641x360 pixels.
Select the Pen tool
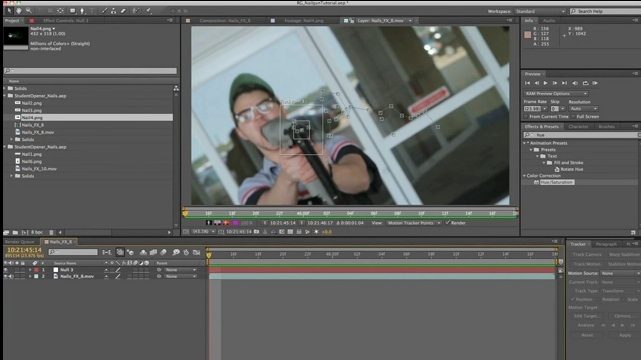click(82, 11)
